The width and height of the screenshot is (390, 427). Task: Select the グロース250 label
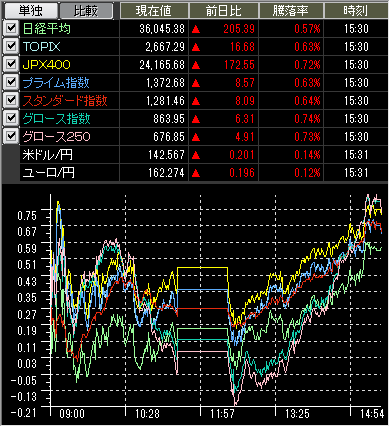[56, 137]
